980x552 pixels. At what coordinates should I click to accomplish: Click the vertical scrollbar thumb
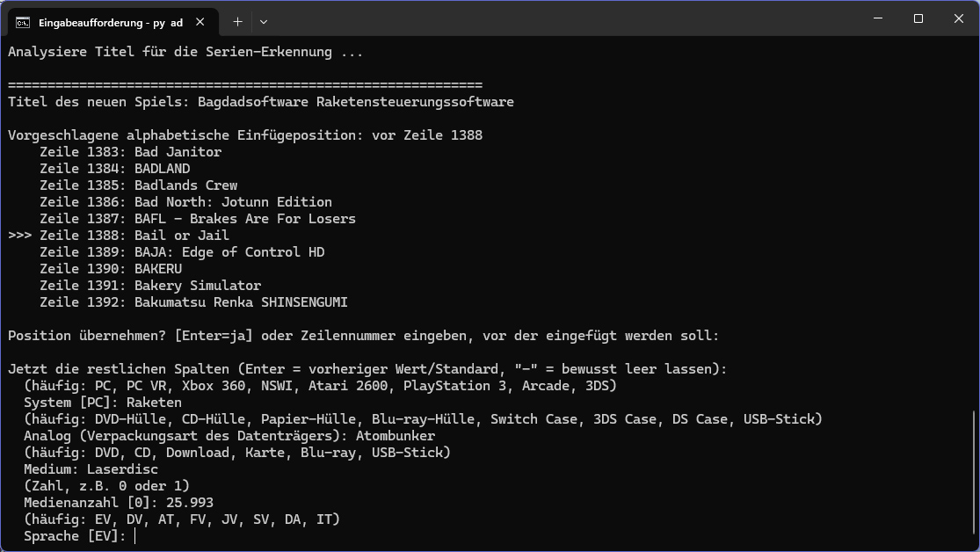pyautogui.click(x=975, y=478)
